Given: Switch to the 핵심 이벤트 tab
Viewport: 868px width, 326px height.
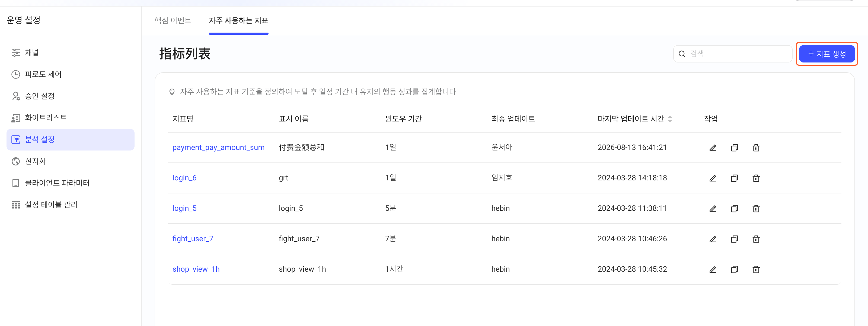Looking at the screenshot, I should click(173, 21).
